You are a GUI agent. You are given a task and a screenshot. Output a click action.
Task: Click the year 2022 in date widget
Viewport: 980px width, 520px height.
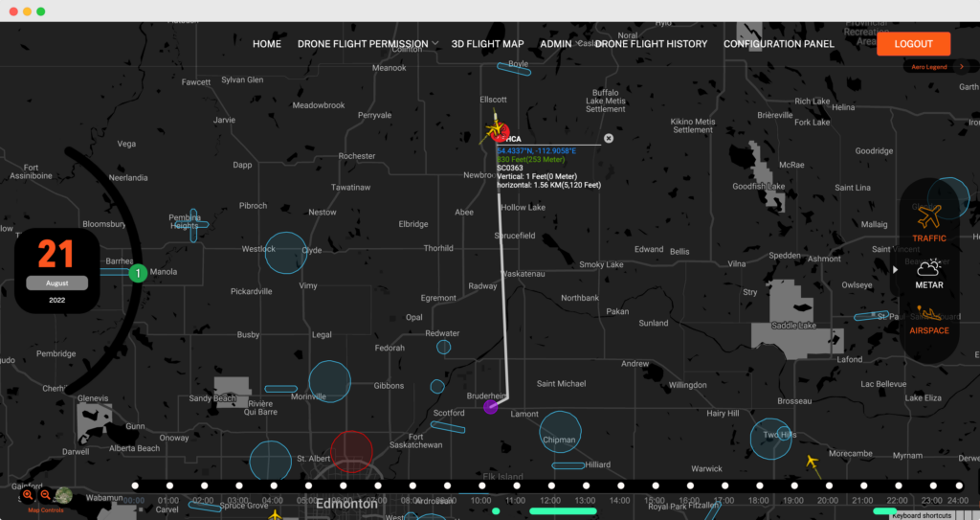[x=56, y=301]
